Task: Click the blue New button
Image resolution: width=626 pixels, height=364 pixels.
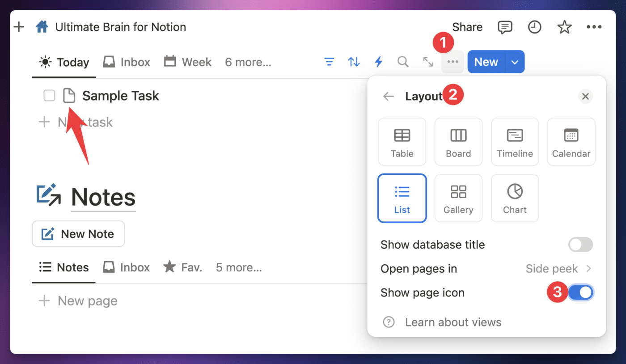Action: (x=486, y=62)
